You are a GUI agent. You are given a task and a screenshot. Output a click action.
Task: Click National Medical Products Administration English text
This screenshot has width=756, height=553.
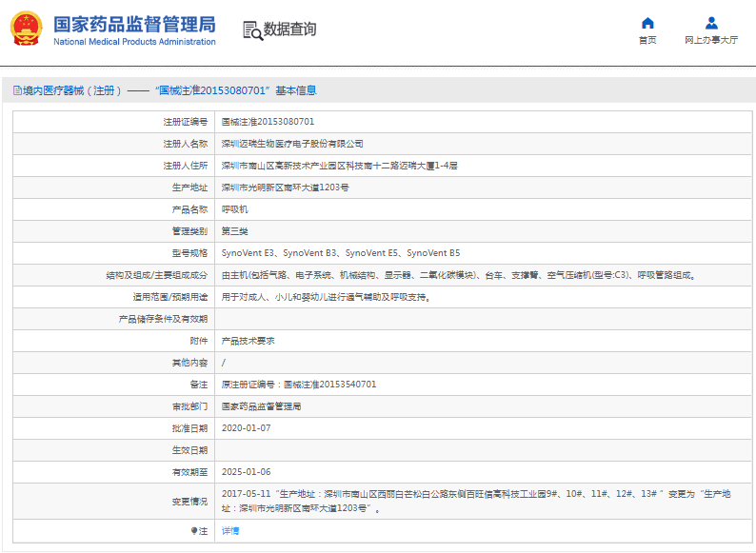(x=134, y=43)
